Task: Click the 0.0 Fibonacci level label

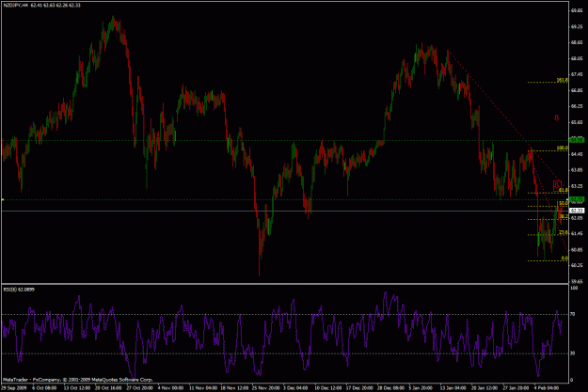Action: [564, 259]
